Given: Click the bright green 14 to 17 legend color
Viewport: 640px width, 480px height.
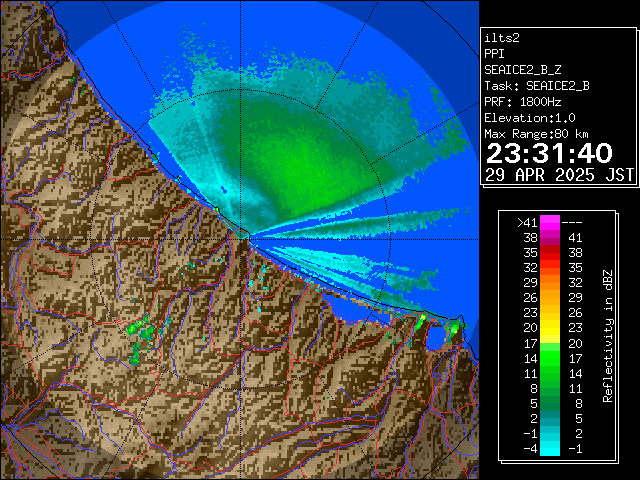Looking at the screenshot, I should (x=550, y=358).
